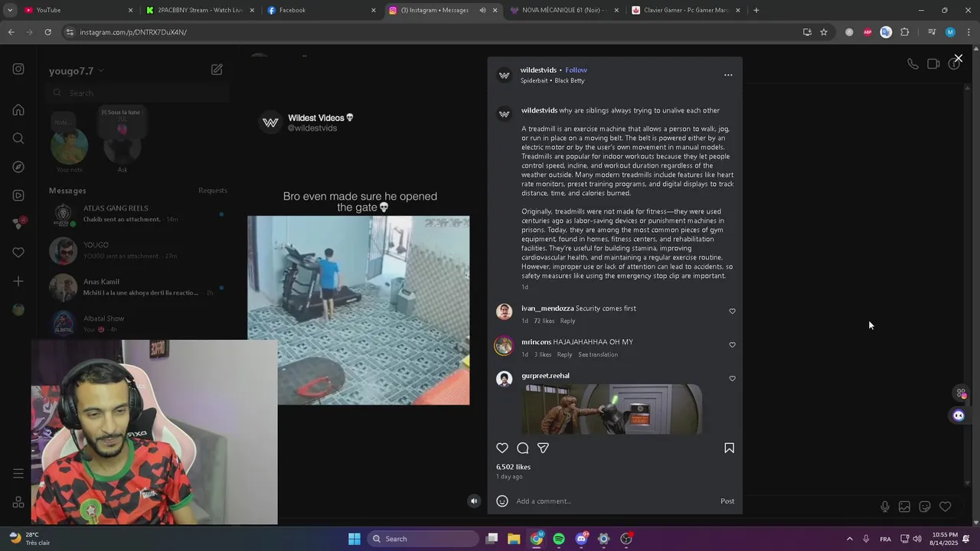Open the ATLAS GANG REELS conversation
This screenshot has width=980, height=551.
(138, 214)
